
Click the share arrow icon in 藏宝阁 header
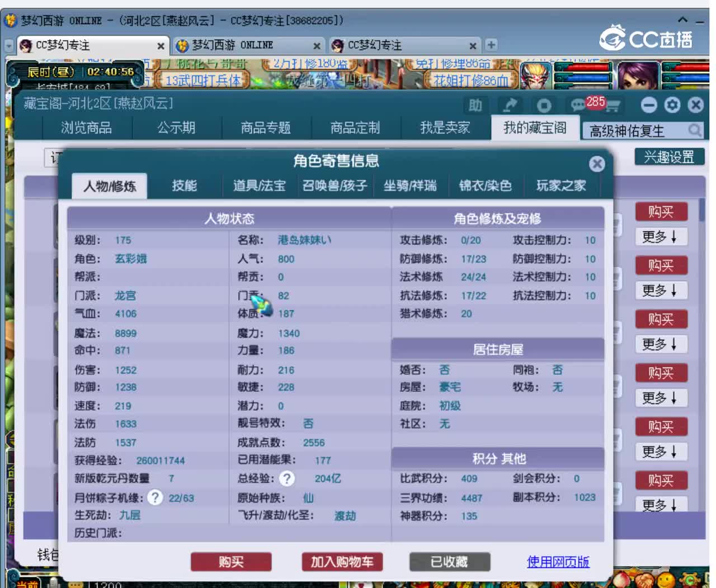(510, 105)
